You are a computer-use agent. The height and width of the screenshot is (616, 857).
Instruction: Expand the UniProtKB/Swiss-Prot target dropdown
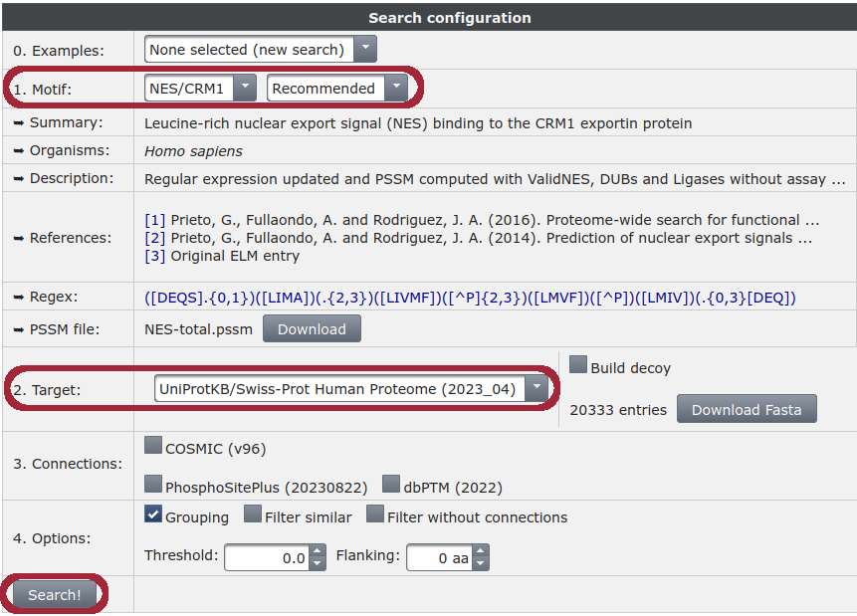click(536, 389)
